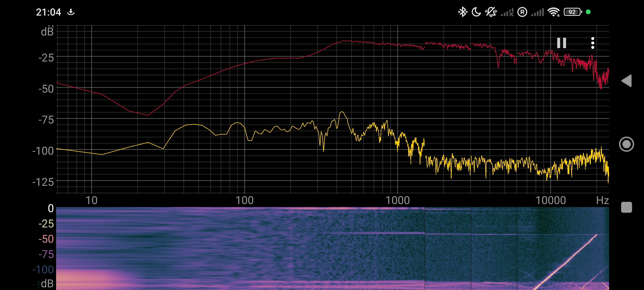Tap the Android back triangle button
Image resolution: width=644 pixels, height=290 pixels.
click(x=627, y=81)
